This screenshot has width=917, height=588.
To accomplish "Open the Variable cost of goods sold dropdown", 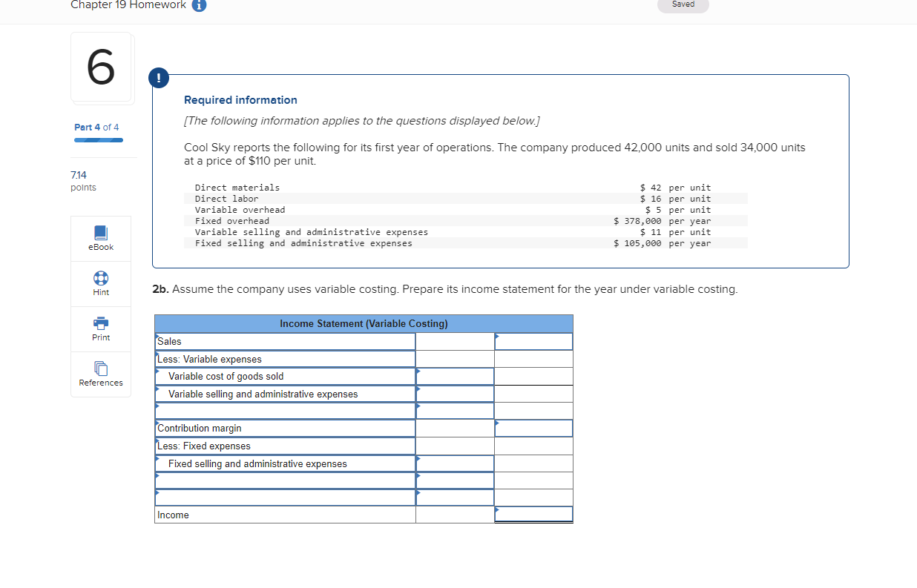I will (285, 376).
